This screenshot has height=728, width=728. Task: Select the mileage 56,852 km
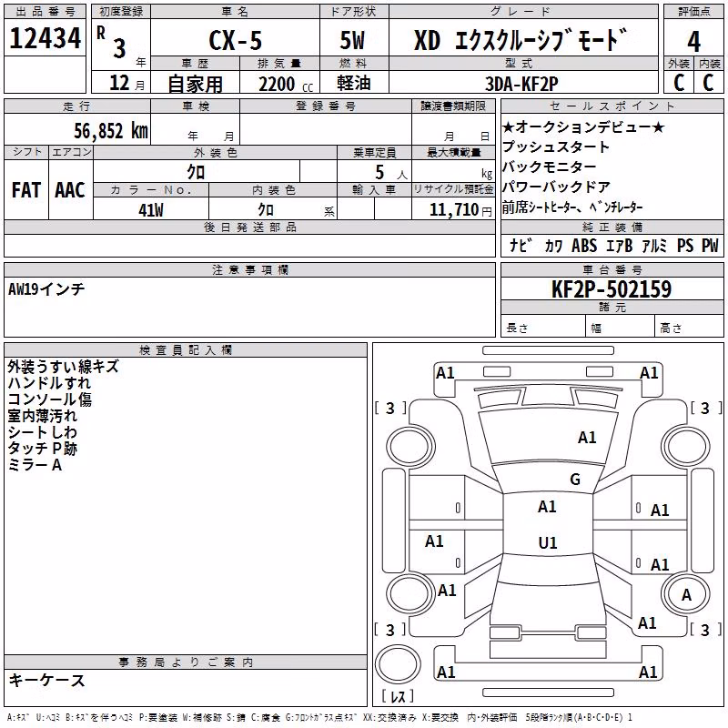coord(111,131)
